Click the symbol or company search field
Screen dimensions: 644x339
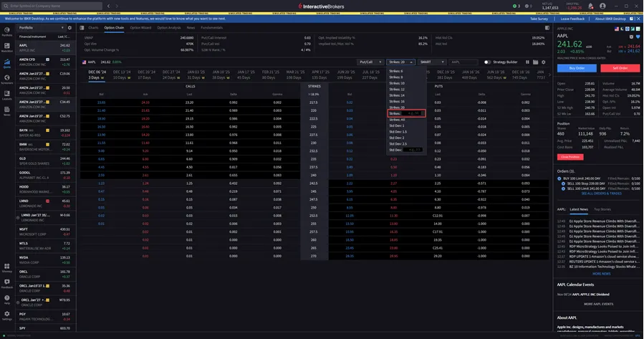point(52,6)
